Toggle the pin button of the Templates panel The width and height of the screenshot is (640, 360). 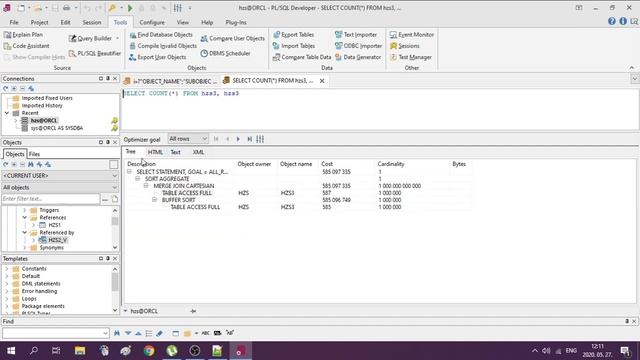[108, 258]
